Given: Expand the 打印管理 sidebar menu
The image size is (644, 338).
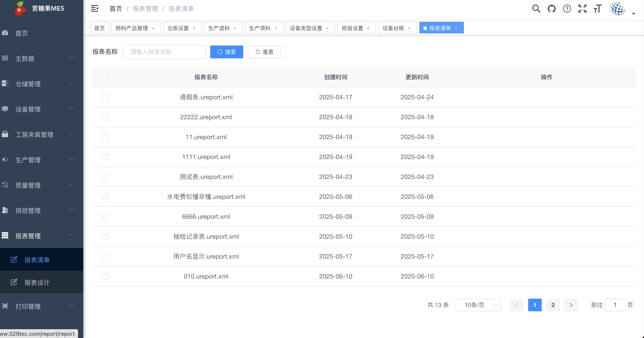Looking at the screenshot, I should (41, 306).
